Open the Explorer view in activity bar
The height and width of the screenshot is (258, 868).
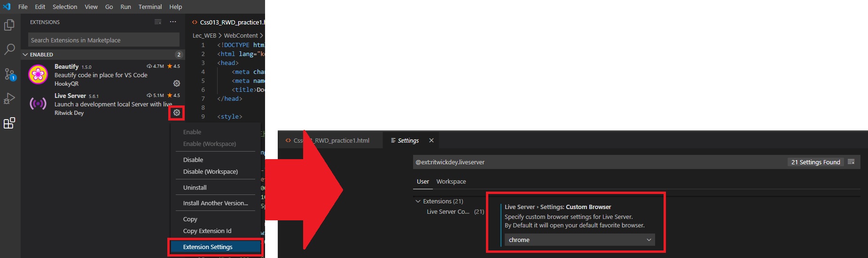pos(9,25)
